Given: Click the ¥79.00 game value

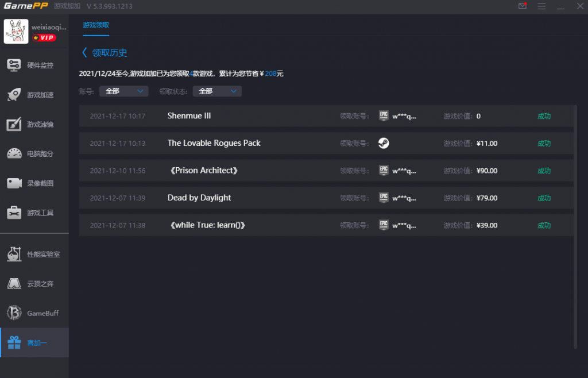Looking at the screenshot, I should pyautogui.click(x=487, y=198).
